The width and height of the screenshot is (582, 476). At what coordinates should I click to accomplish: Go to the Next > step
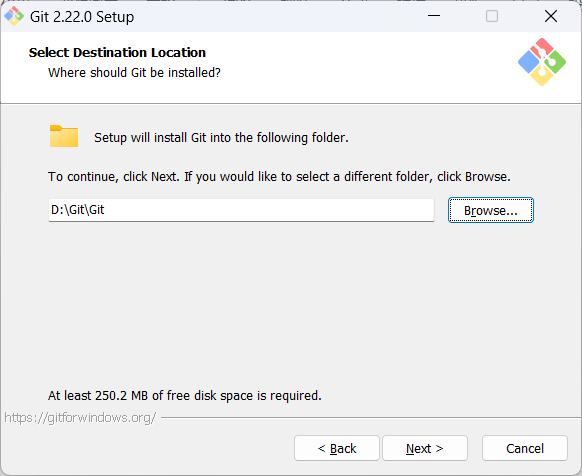[x=425, y=448]
